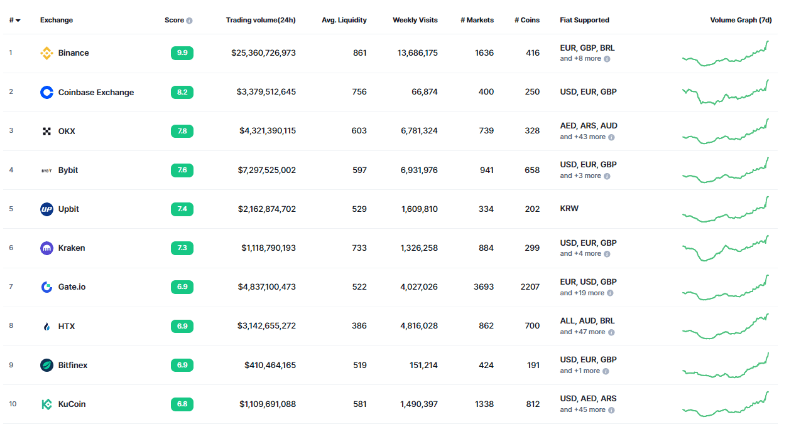
Task: Click the OKX logo icon
Action: [x=47, y=131]
